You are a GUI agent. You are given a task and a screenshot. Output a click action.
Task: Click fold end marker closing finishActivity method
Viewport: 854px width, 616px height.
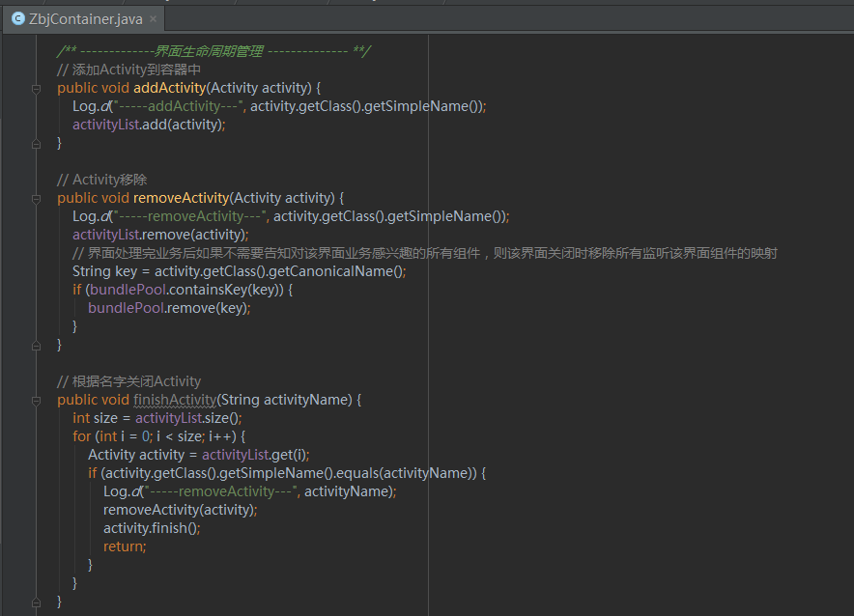[36, 602]
